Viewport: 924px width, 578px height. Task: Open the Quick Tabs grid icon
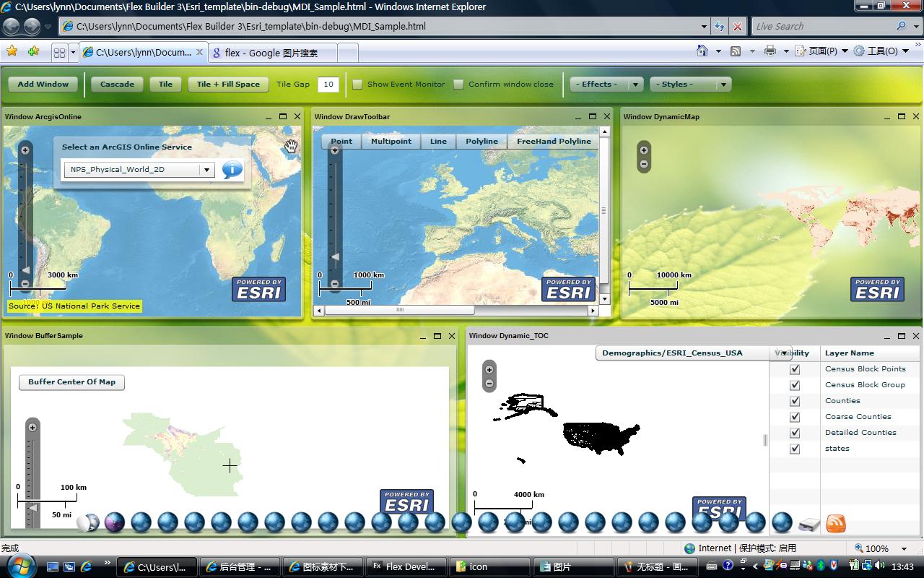point(59,52)
